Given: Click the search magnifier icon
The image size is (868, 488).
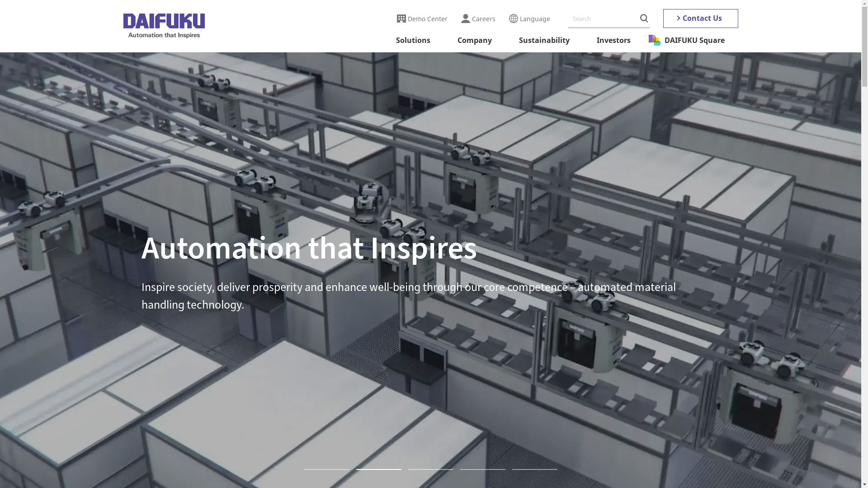Looking at the screenshot, I should pos(644,19).
